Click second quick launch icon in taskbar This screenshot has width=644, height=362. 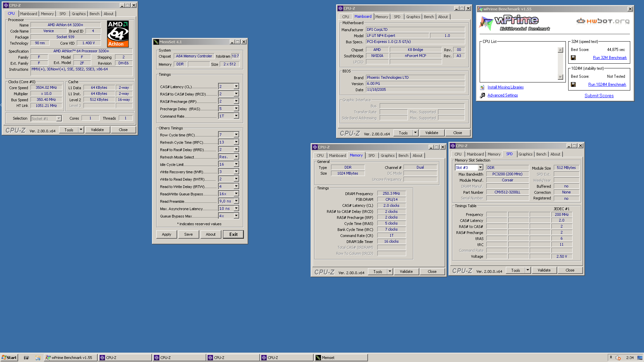(x=38, y=358)
